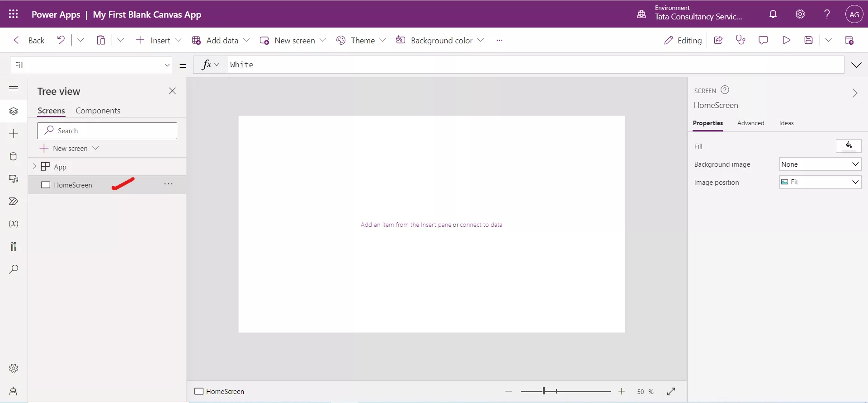Open the help question mark icon
The height and width of the screenshot is (403, 868).
(x=827, y=14)
